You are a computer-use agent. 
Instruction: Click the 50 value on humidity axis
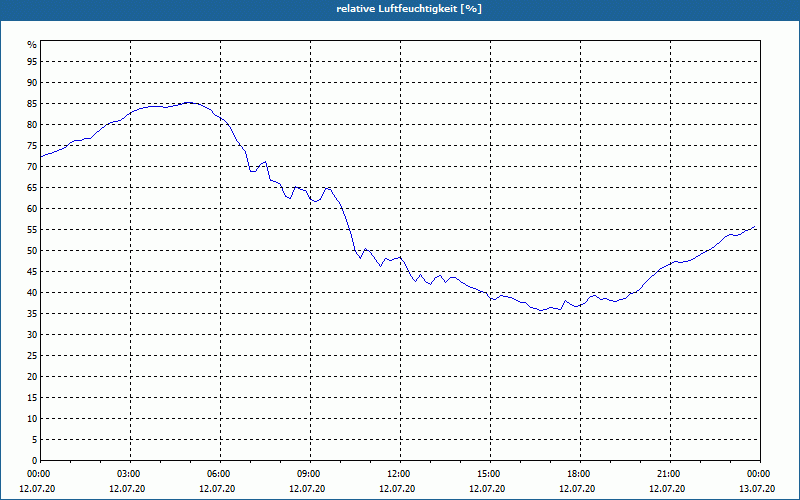pyautogui.click(x=32, y=251)
